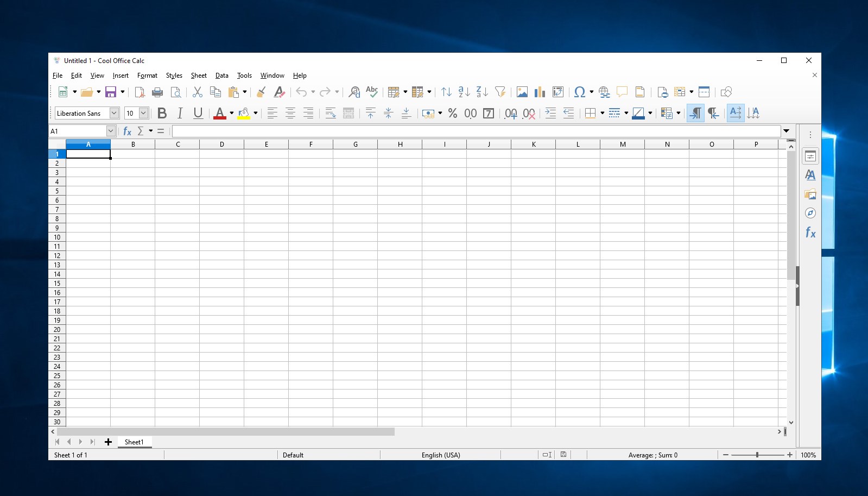The image size is (868, 496).
Task: Click the Print icon
Action: coord(157,92)
